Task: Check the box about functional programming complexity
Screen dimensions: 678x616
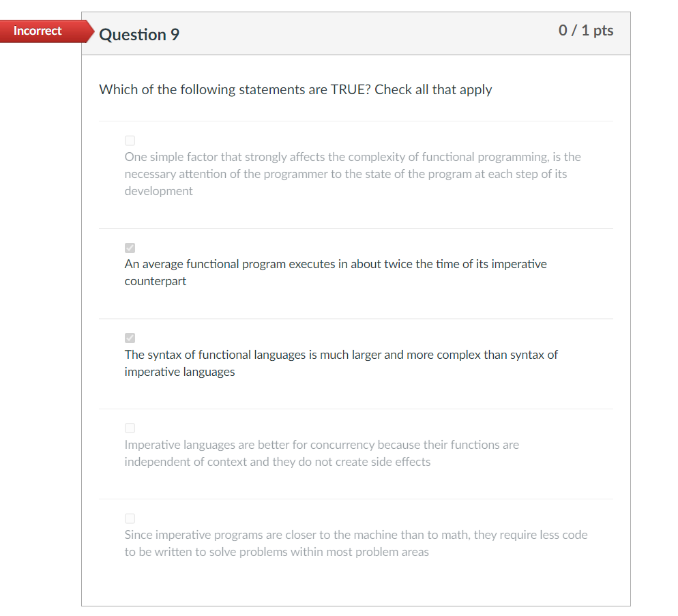Action: [x=130, y=140]
